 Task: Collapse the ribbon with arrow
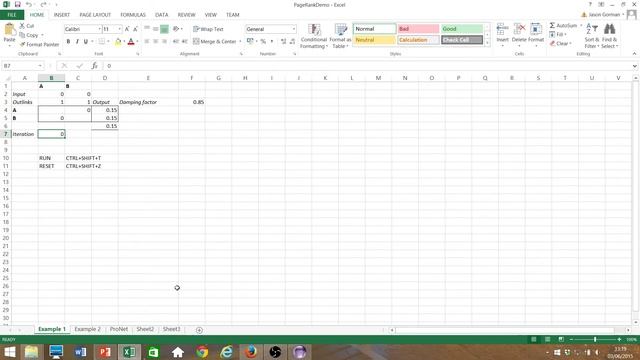click(634, 54)
